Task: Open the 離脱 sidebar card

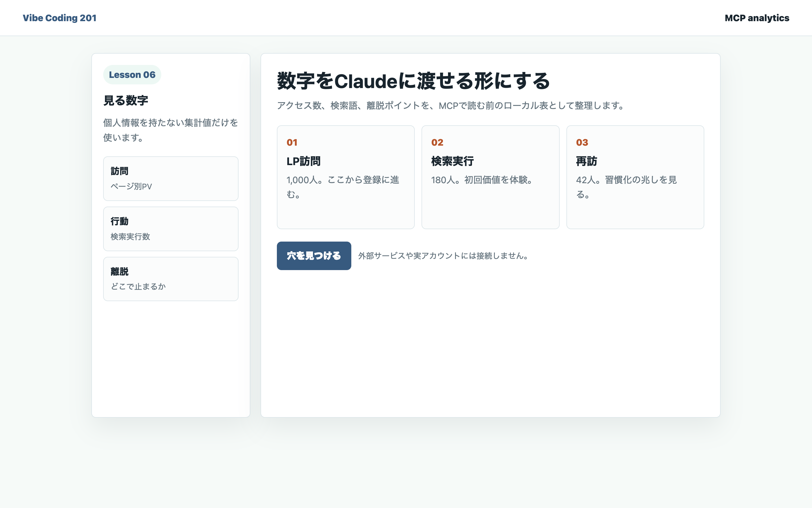Action: point(171,279)
